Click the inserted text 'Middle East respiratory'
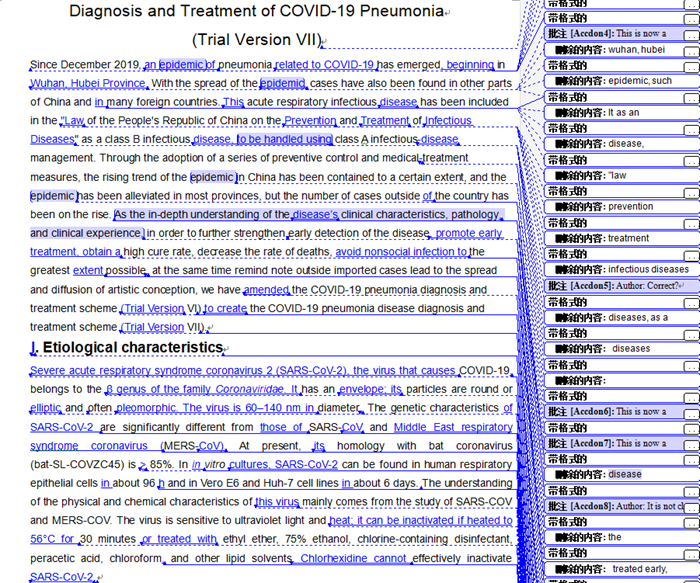 click(453, 427)
